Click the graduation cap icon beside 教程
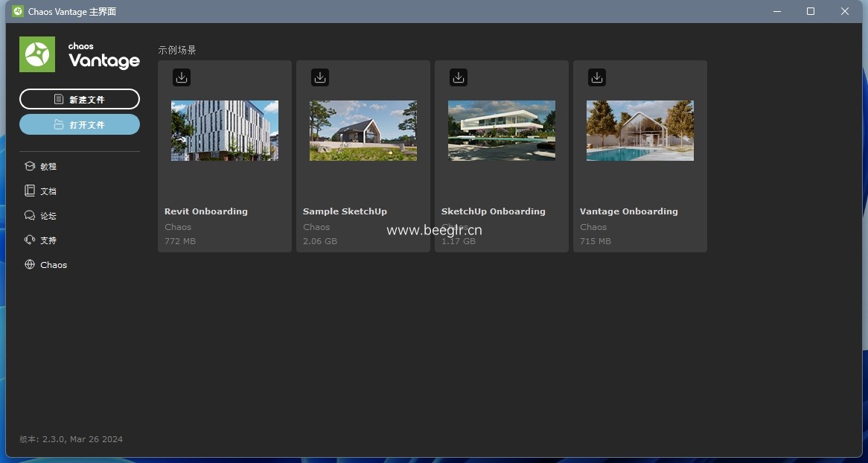868x463 pixels. coord(30,166)
